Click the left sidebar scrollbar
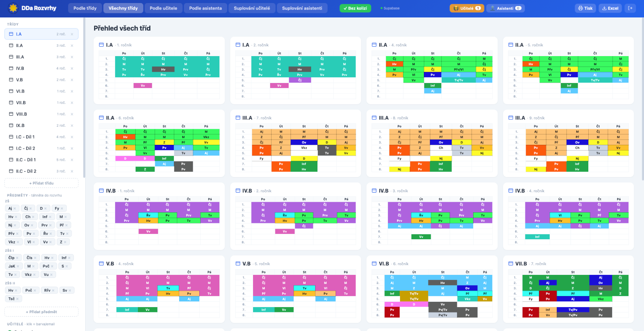This screenshot has height=331, width=644. [x=84, y=98]
